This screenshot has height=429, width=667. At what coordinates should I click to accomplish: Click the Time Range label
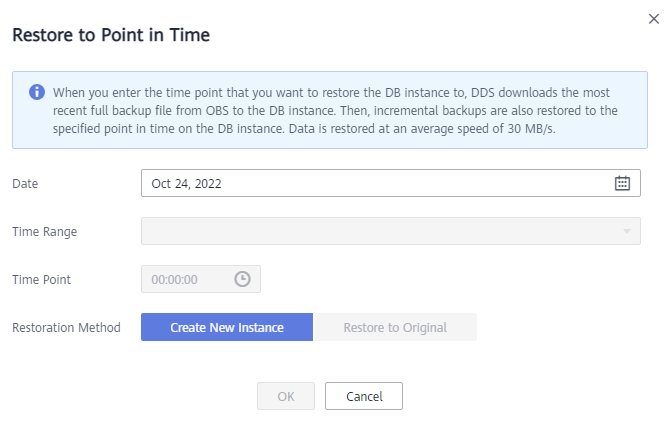[45, 232]
